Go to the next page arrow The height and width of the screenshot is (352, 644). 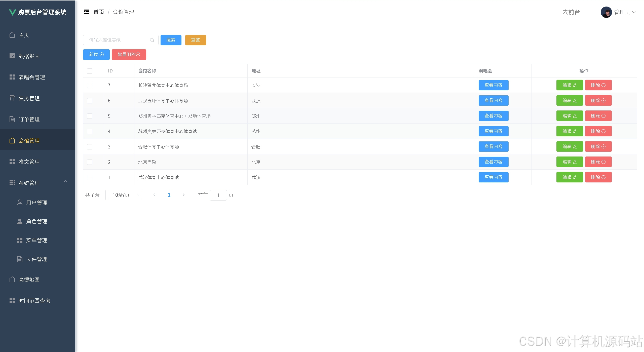183,195
